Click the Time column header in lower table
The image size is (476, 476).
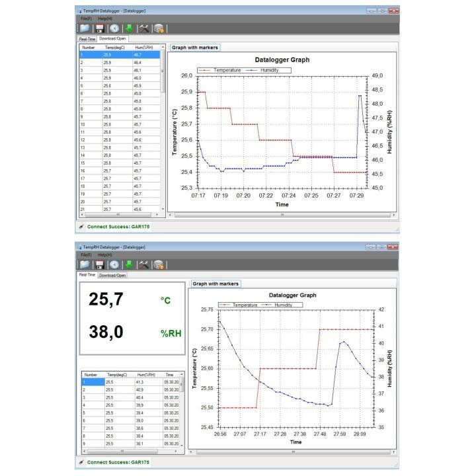click(x=171, y=374)
